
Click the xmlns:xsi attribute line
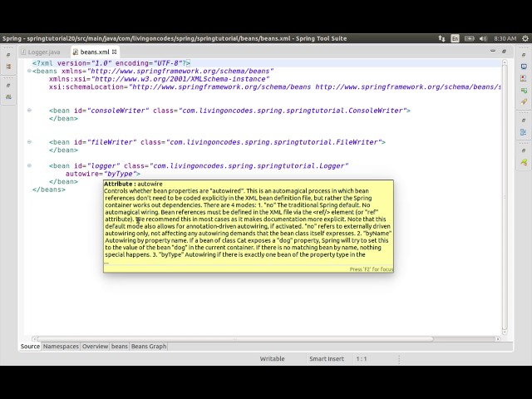coord(159,79)
